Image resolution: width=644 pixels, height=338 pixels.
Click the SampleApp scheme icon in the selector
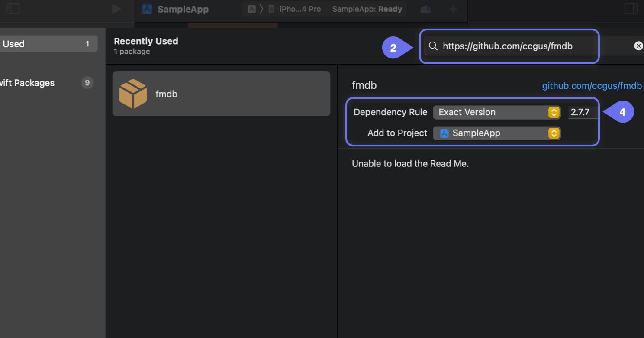tap(251, 9)
